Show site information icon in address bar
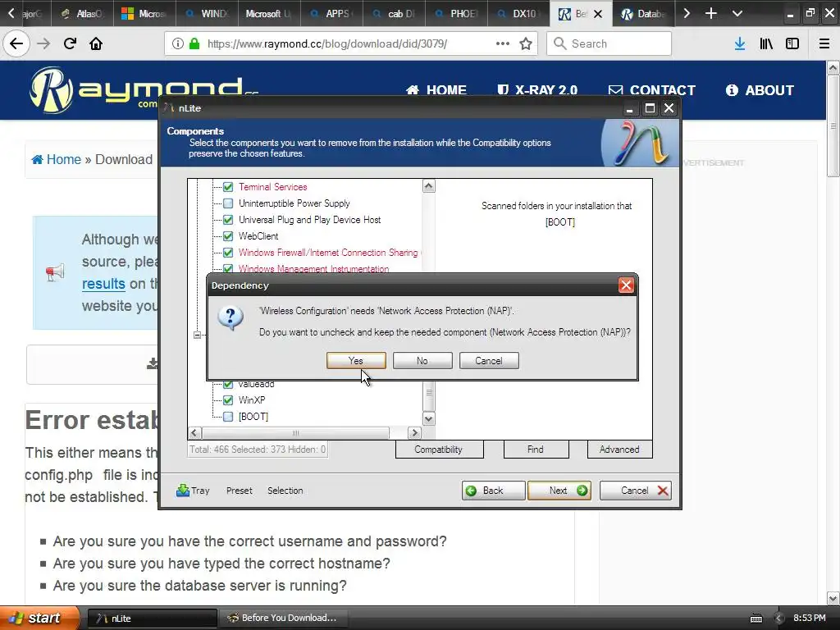This screenshot has height=630, width=840. tap(178, 43)
